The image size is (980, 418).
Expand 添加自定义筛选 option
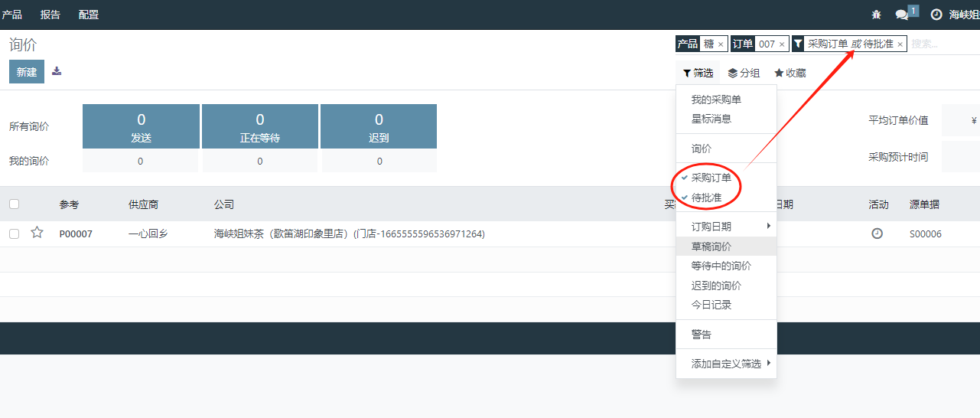click(725, 364)
